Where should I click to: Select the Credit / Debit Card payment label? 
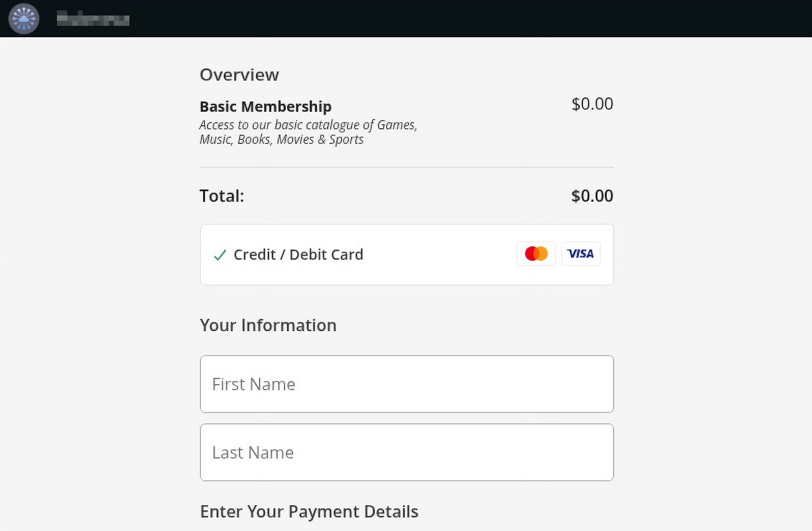click(x=298, y=255)
